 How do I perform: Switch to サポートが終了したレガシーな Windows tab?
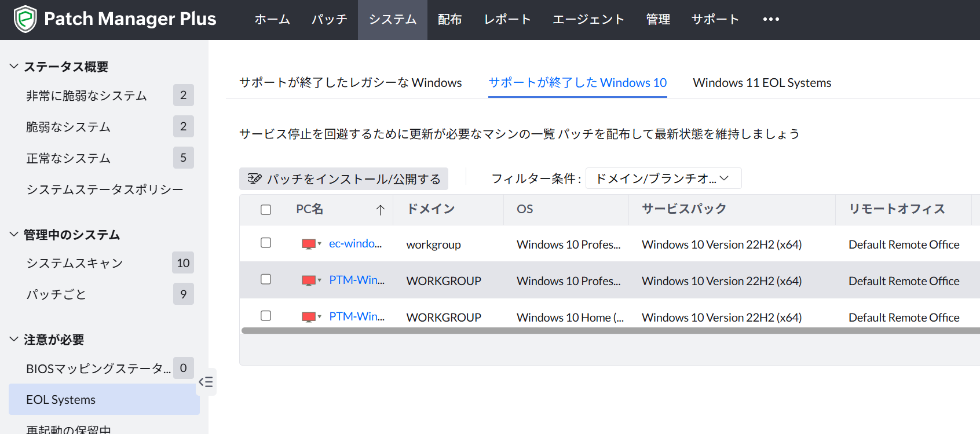click(x=350, y=83)
